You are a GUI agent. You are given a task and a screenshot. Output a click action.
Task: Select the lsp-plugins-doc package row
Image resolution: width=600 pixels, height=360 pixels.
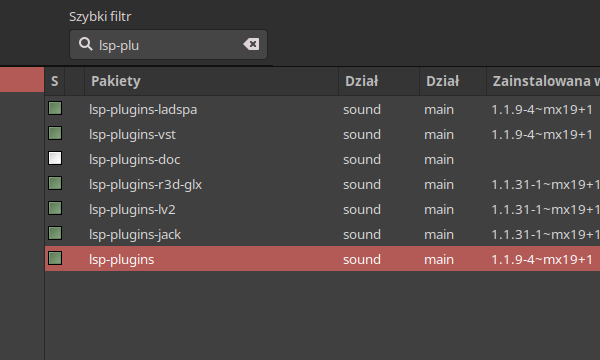[x=323, y=159]
